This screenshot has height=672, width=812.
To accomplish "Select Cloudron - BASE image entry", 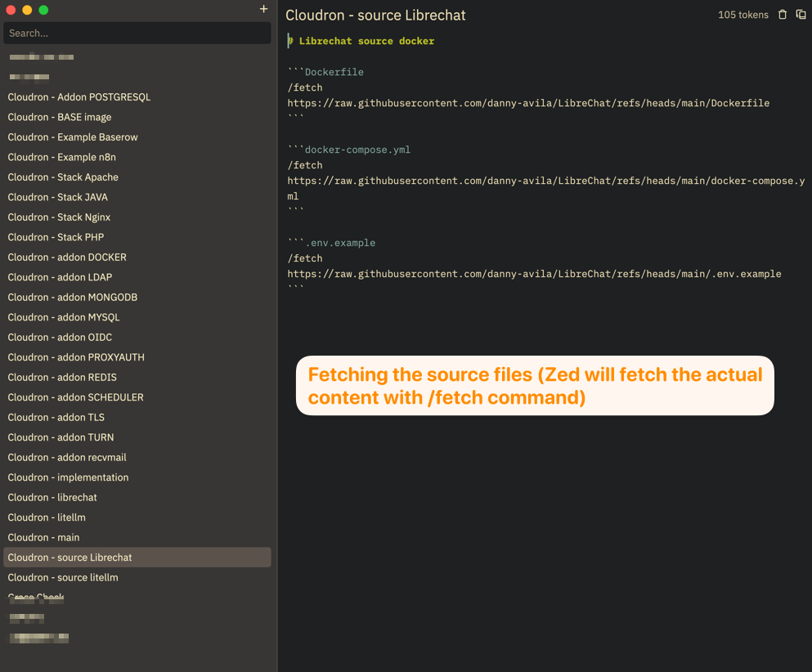I will click(x=137, y=117).
